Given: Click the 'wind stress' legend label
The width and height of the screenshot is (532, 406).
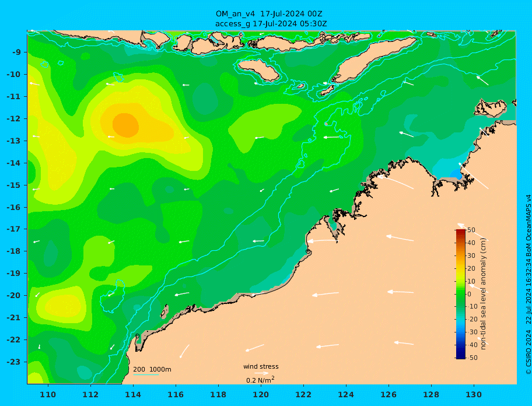Looking at the screenshot, I should pyautogui.click(x=261, y=366).
